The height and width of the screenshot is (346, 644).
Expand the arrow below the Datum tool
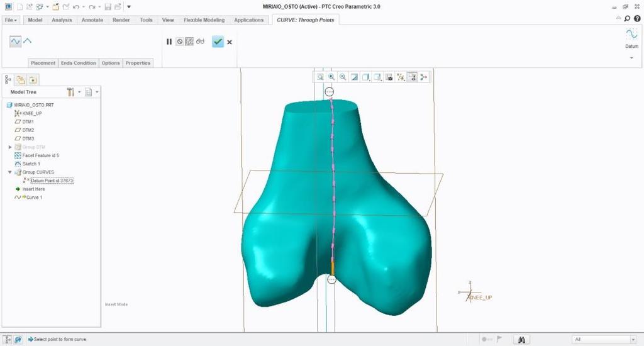[x=631, y=58]
